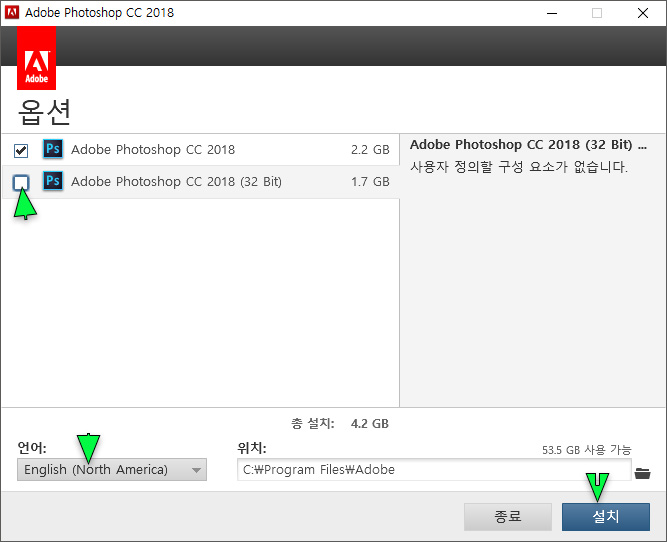Uncheck the Adobe Photoshop CC 2018 checkbox
Viewport: 667px width, 542px height.
[21, 151]
